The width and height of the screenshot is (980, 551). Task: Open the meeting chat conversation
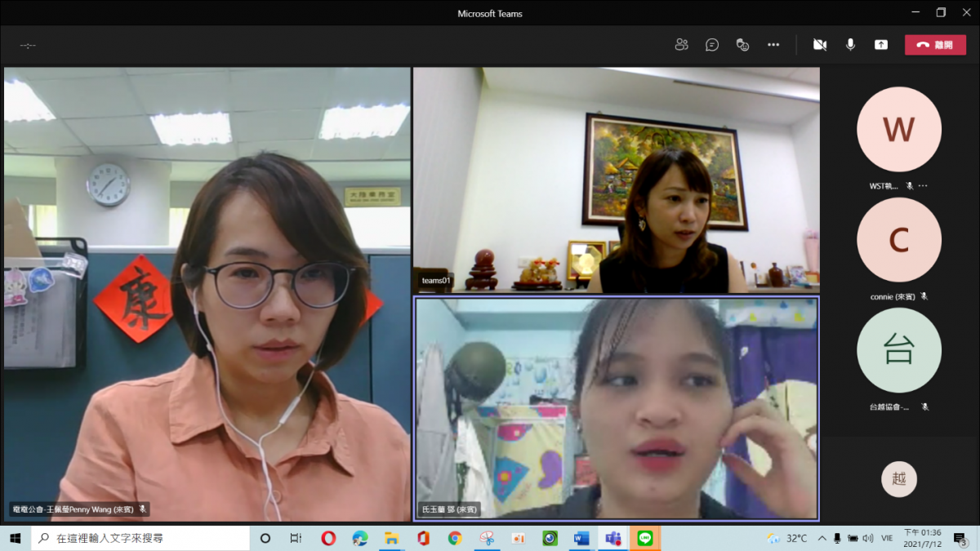tap(712, 45)
